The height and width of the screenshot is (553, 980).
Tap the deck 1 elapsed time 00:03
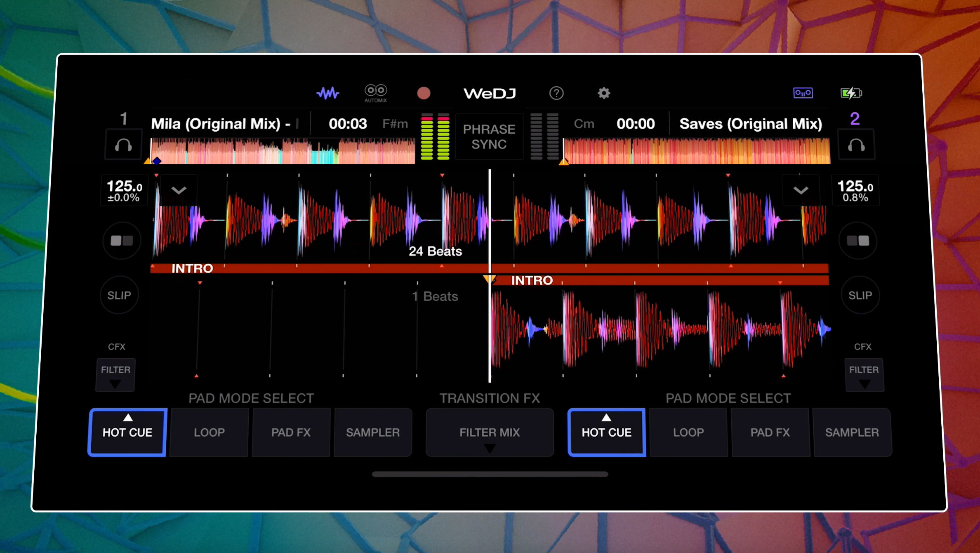(348, 124)
